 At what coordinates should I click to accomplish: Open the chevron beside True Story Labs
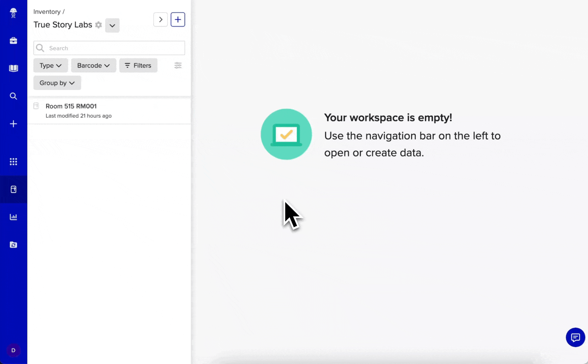[112, 25]
